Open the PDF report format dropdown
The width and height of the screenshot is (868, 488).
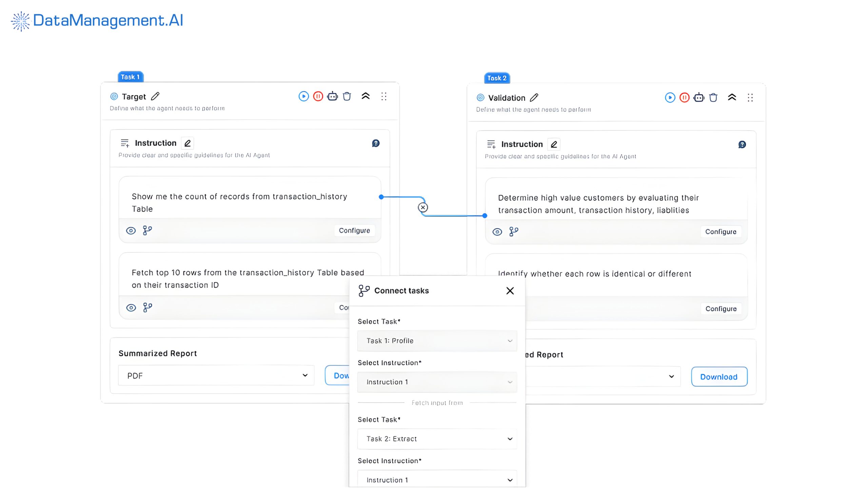pyautogui.click(x=216, y=375)
